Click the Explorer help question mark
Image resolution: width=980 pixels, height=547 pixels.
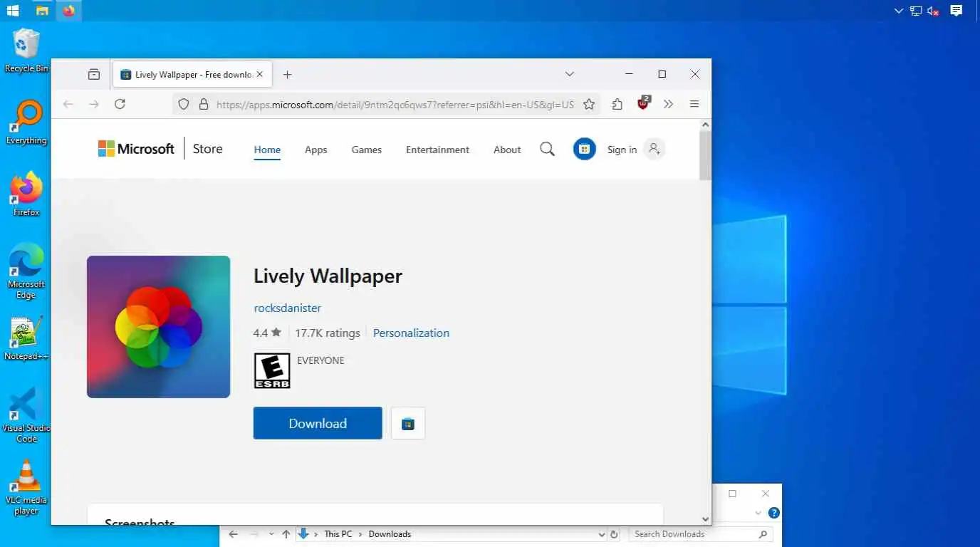point(774,513)
